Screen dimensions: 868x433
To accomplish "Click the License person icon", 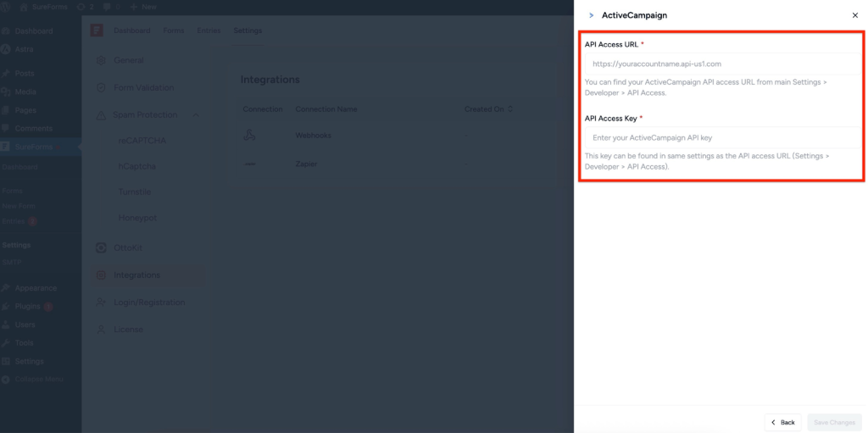I will point(101,330).
